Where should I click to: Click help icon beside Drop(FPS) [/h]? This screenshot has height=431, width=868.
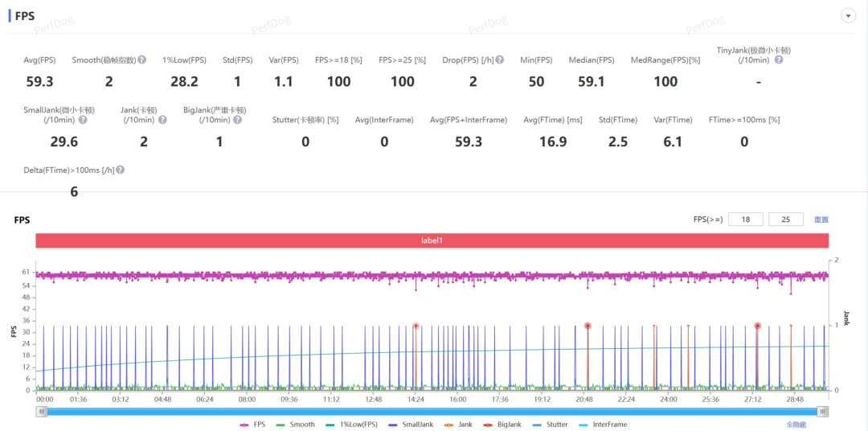(x=499, y=60)
